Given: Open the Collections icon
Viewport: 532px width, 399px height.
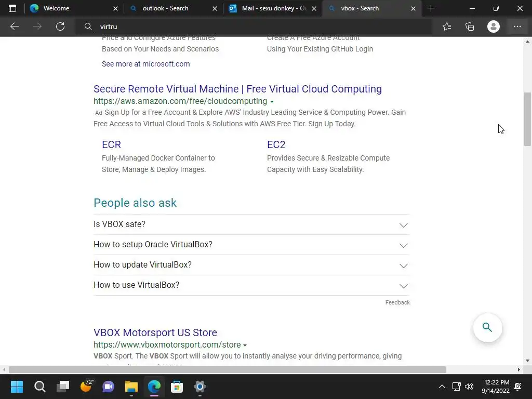Looking at the screenshot, I should pyautogui.click(x=470, y=26).
